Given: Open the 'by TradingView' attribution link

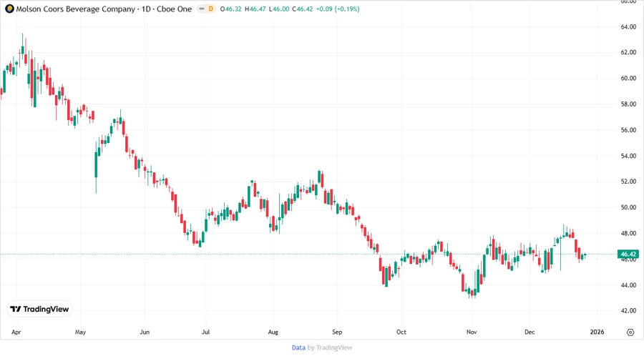Looking at the screenshot, I should [330, 348].
